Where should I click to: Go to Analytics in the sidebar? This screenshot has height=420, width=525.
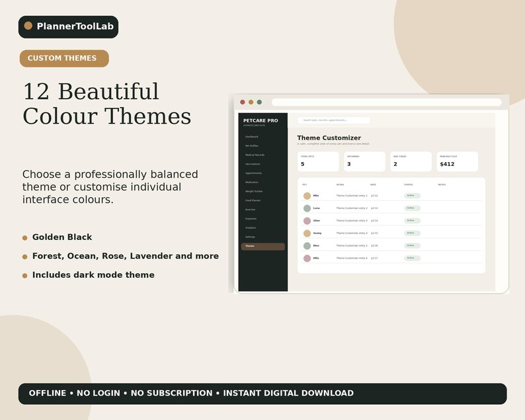251,228
